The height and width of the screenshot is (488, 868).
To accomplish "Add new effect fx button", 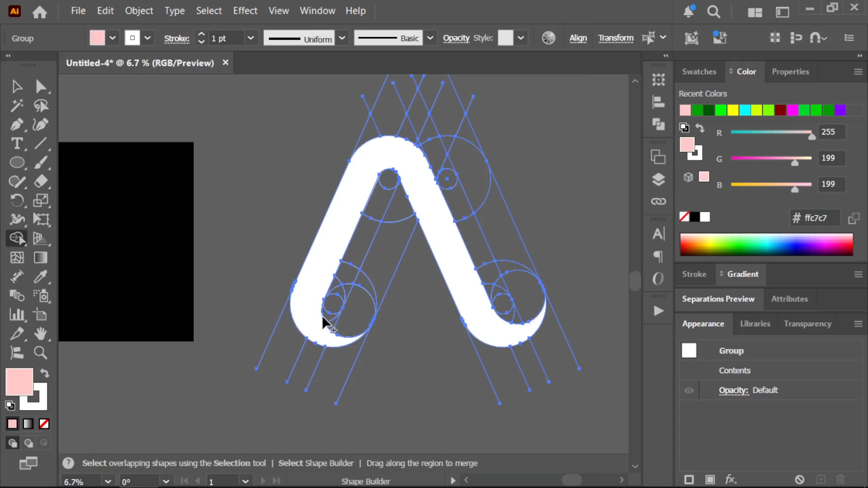I will click(731, 479).
